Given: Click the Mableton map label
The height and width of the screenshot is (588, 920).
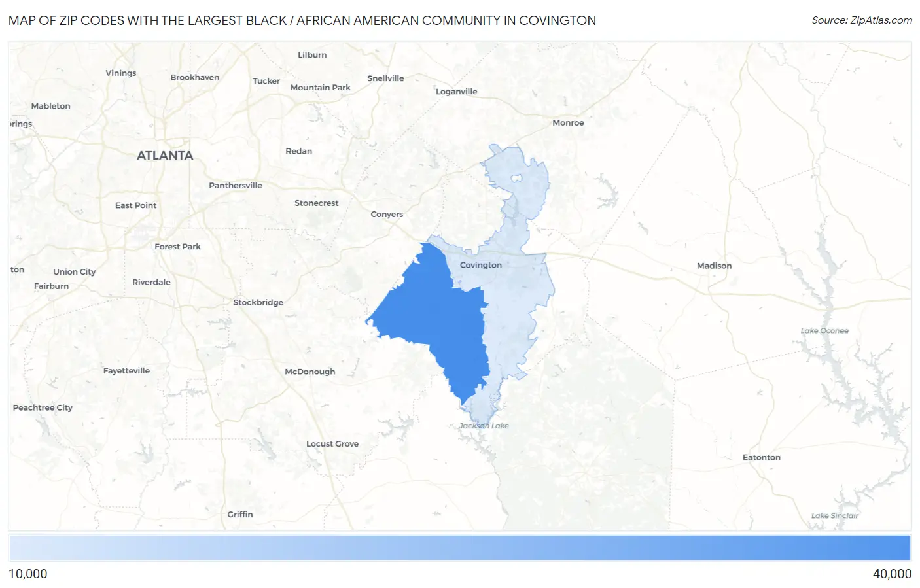Looking at the screenshot, I should point(51,106).
